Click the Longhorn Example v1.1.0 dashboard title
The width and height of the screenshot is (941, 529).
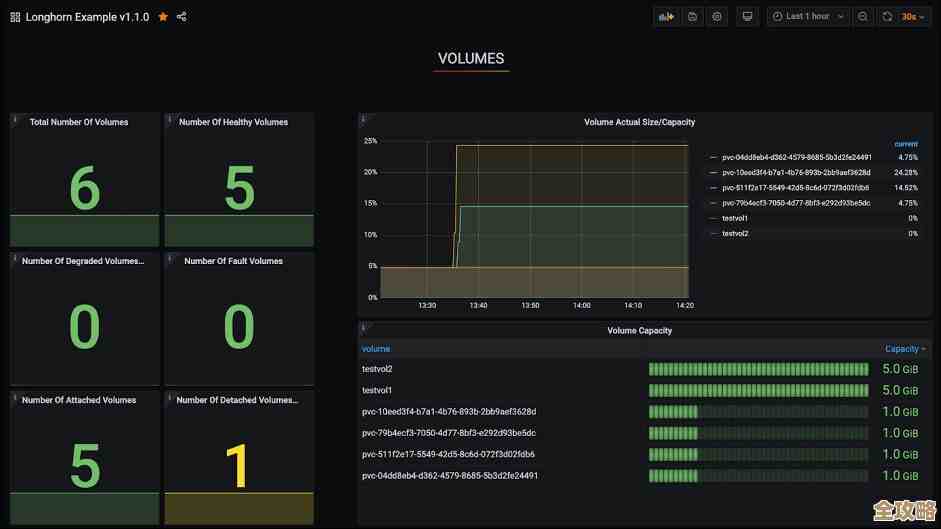(87, 17)
